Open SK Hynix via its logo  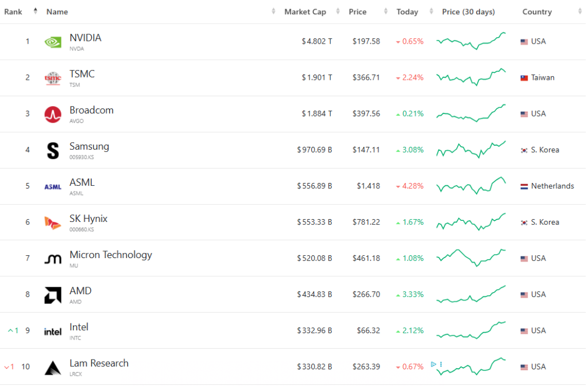(x=53, y=223)
